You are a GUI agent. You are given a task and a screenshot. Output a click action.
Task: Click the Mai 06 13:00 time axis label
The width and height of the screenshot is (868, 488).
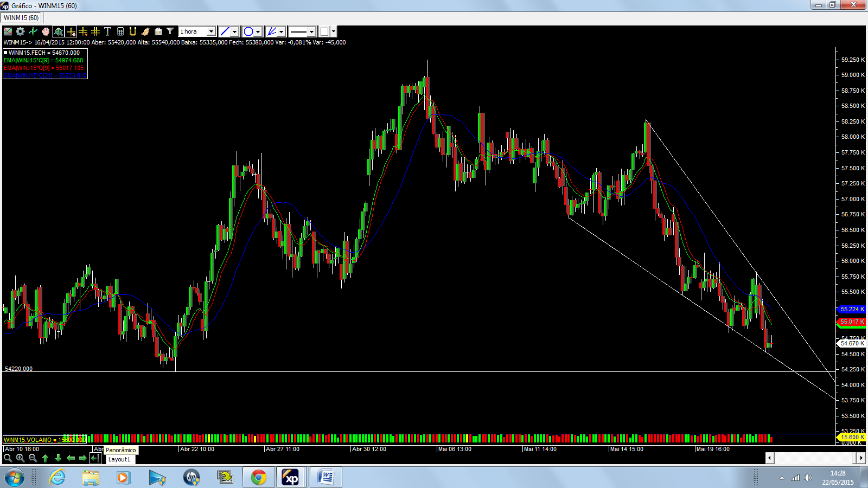[x=455, y=449]
